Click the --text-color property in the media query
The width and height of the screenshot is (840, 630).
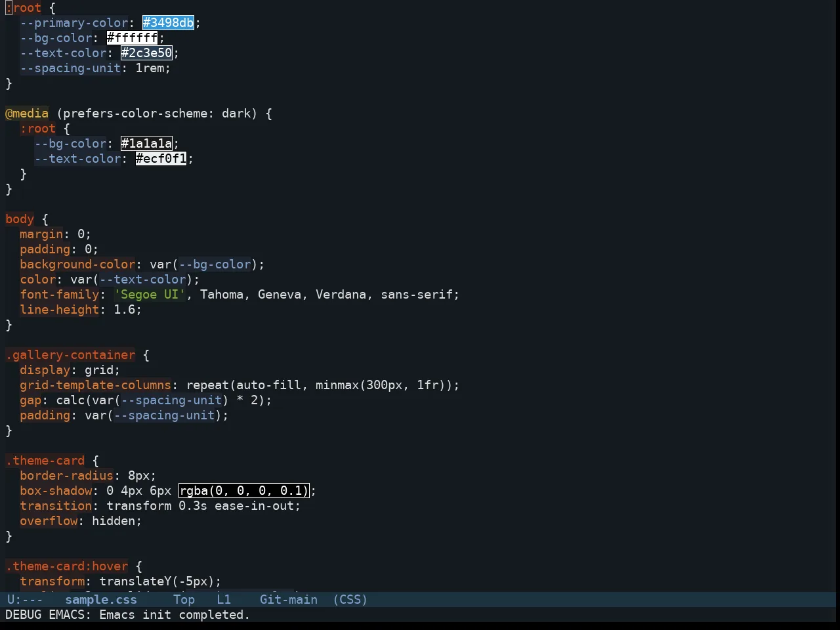[77, 159]
